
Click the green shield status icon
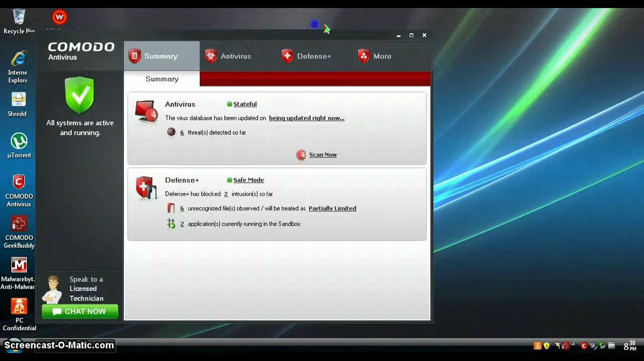tap(79, 95)
